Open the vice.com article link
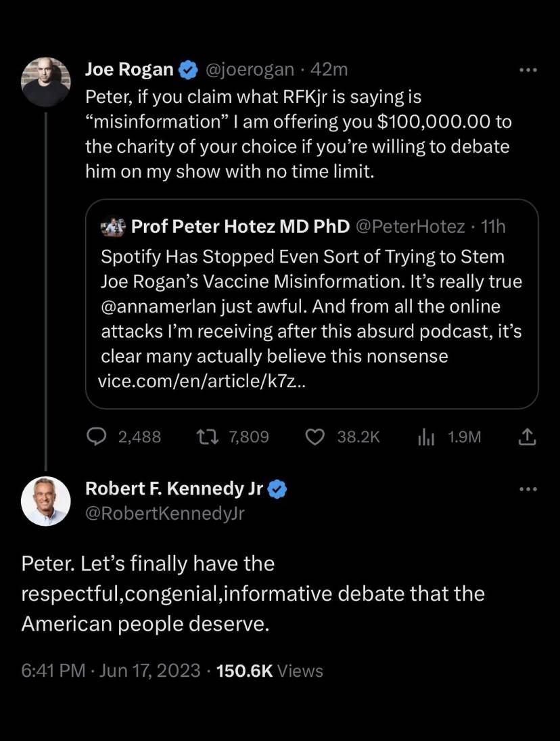This screenshot has width=560, height=741. (204, 380)
